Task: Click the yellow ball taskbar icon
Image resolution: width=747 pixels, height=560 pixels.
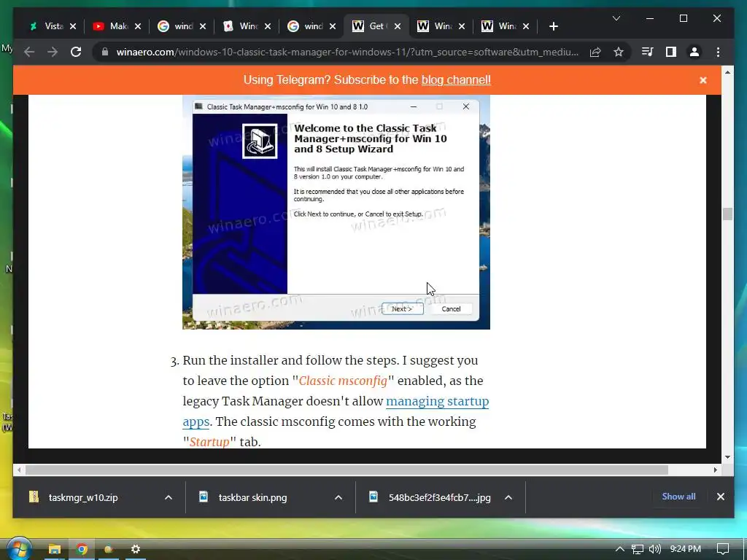Action: (x=108, y=549)
